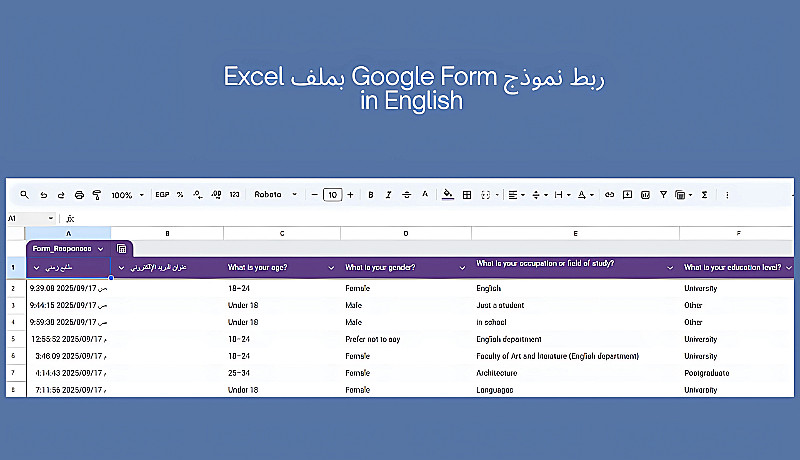Image resolution: width=800 pixels, height=460 pixels.
Task: Open the fill color picker
Action: pyautogui.click(x=448, y=195)
